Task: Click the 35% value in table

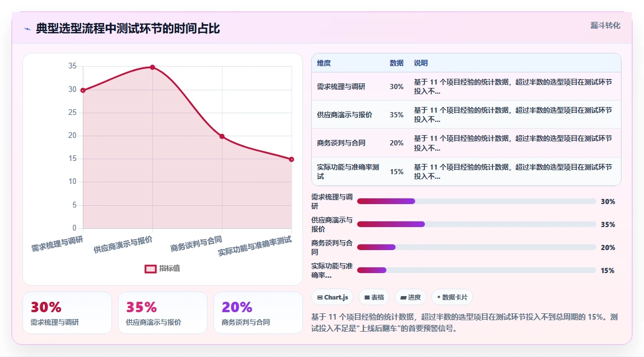Action: point(396,115)
